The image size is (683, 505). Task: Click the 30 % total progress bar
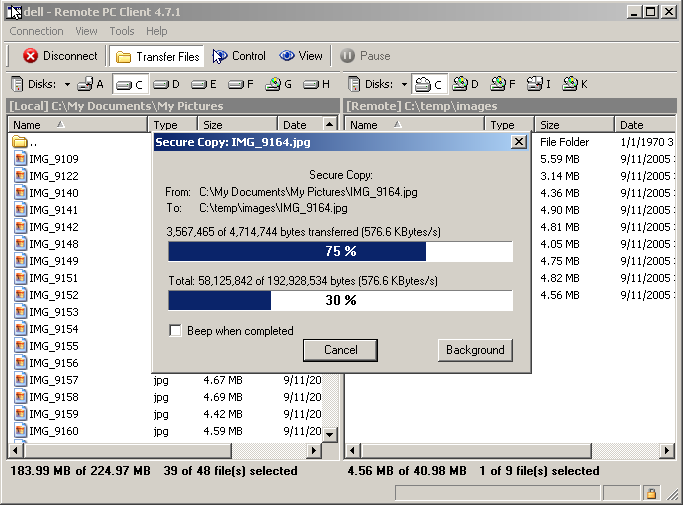340,300
